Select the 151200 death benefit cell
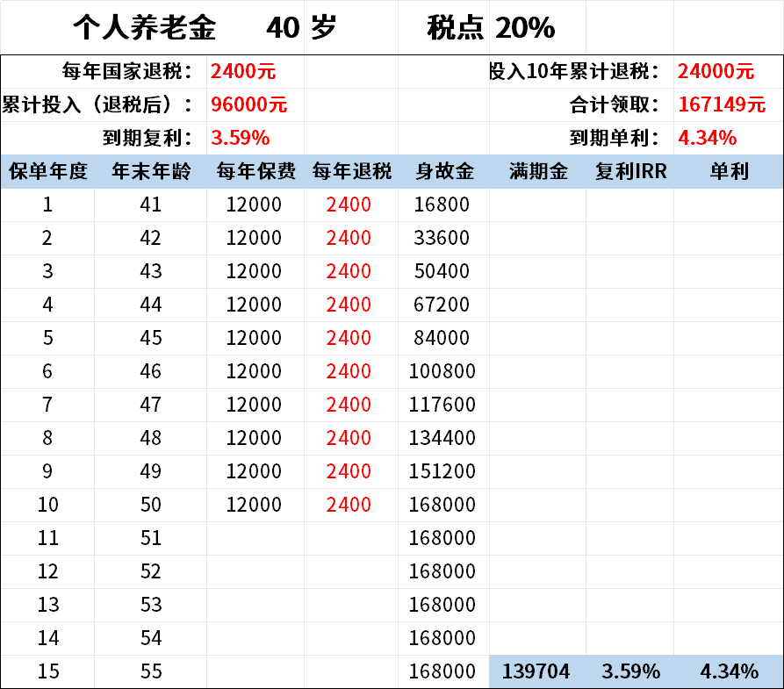Viewport: 784px width, 689px height. [x=442, y=472]
